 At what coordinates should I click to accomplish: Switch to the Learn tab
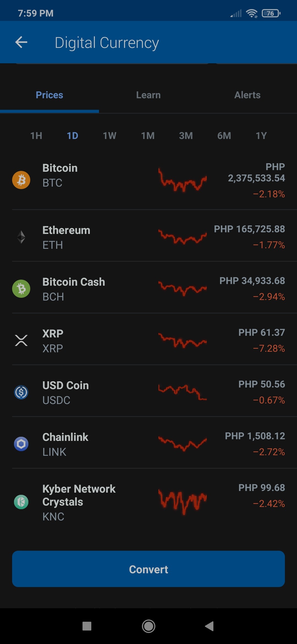click(x=148, y=95)
